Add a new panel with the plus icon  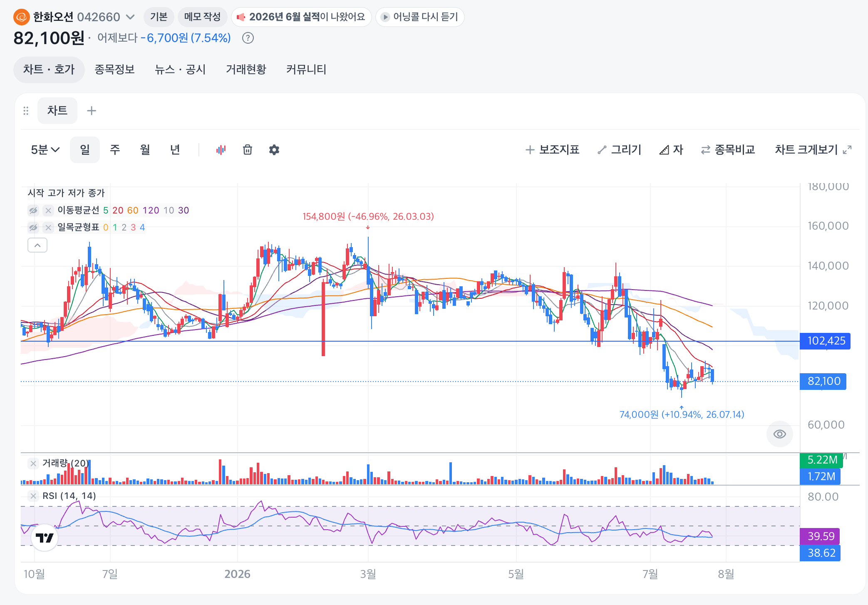click(x=92, y=111)
